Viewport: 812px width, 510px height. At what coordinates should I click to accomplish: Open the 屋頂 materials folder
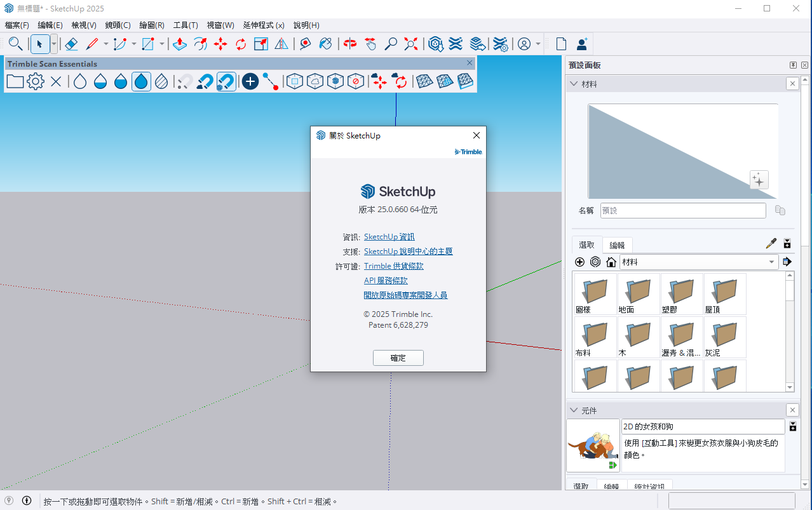click(725, 294)
